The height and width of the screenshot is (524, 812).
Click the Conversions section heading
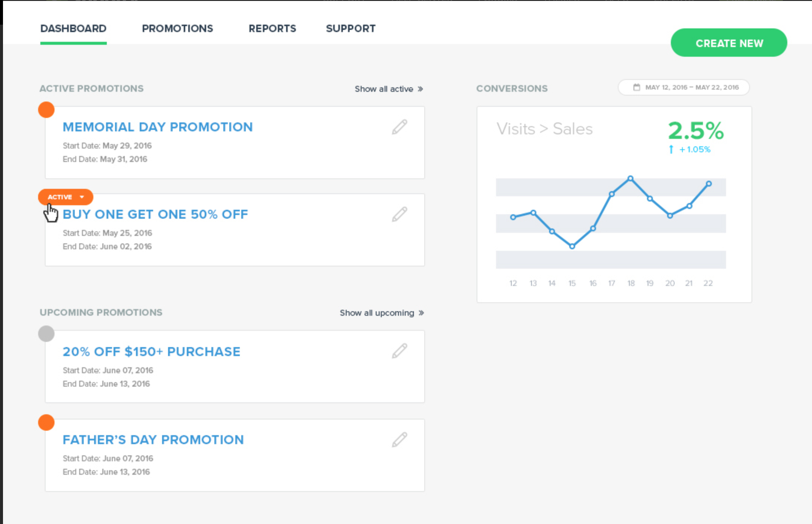(512, 88)
